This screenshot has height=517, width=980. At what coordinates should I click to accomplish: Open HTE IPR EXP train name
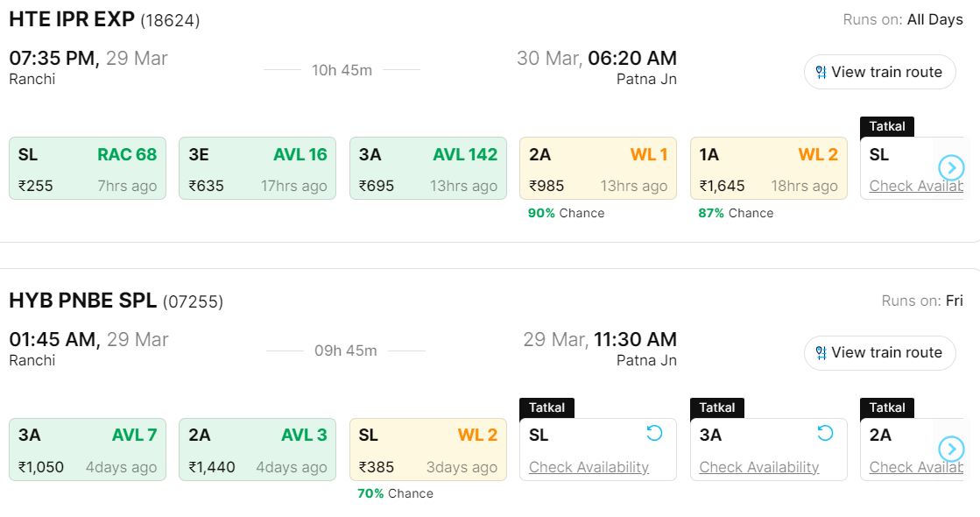(72, 19)
